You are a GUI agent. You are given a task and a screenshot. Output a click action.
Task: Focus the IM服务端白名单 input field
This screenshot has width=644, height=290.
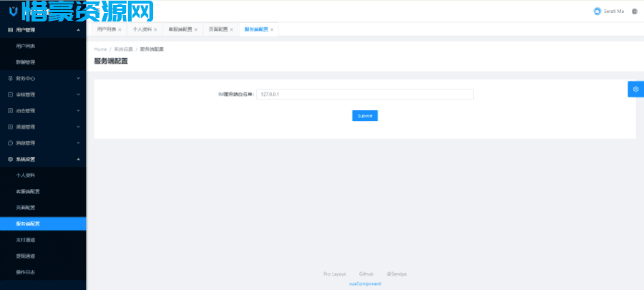(x=365, y=95)
